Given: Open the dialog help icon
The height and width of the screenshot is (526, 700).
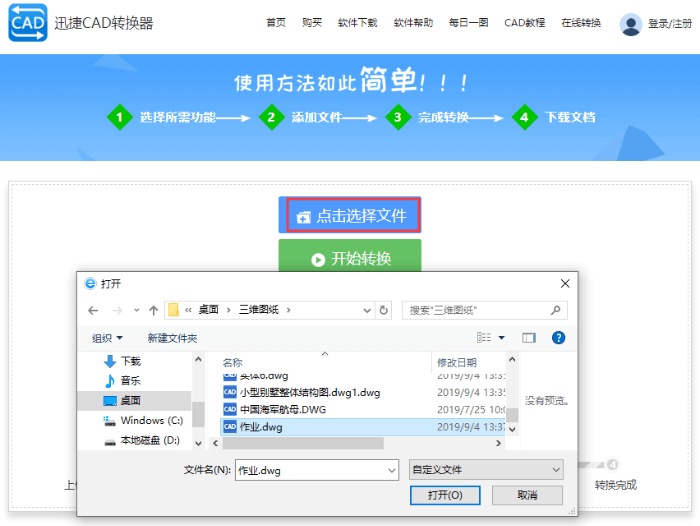Looking at the screenshot, I should [558, 338].
